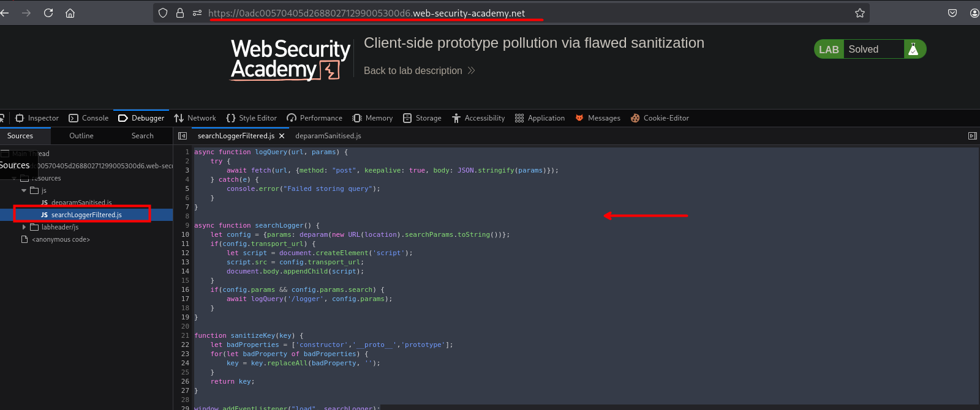Toggle the right debugger sidebar pane

tap(972, 136)
